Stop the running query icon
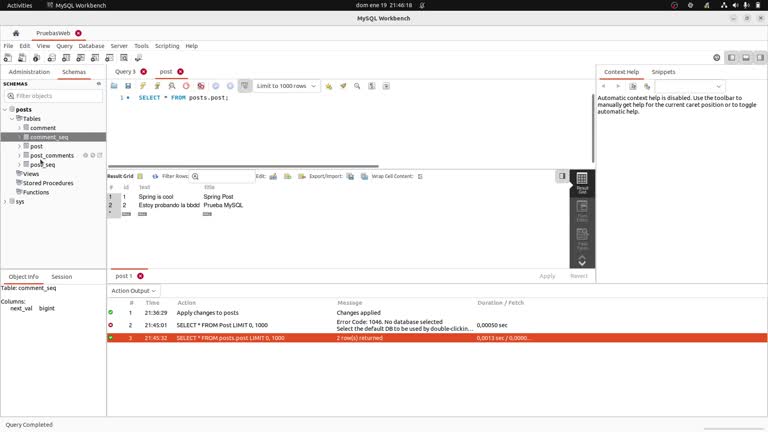 pyautogui.click(x=186, y=86)
